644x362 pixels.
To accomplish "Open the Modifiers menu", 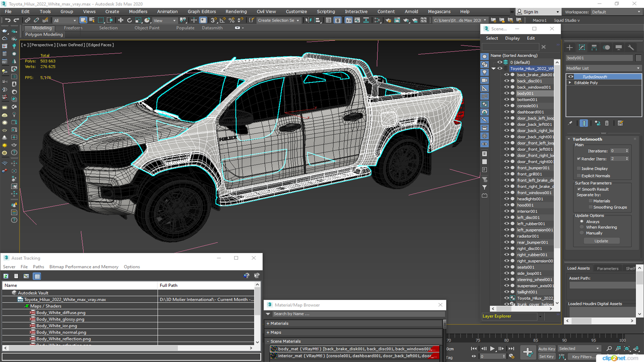I will pos(138,11).
